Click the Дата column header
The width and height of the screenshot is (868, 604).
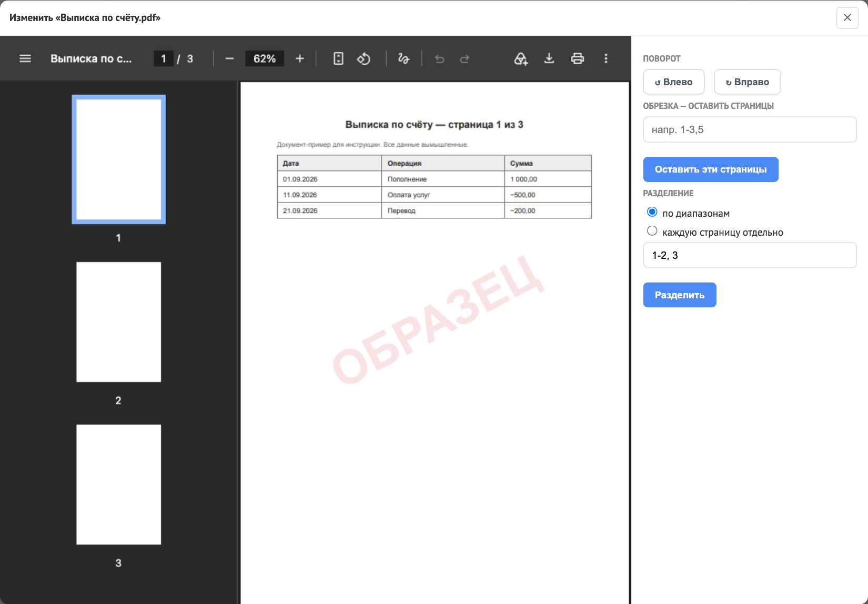tap(329, 163)
